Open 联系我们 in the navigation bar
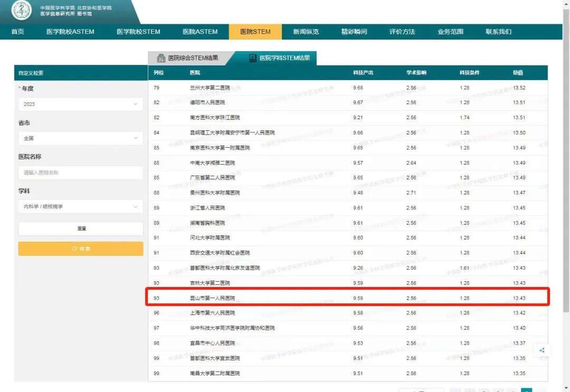This screenshot has width=570, height=392. (x=498, y=32)
